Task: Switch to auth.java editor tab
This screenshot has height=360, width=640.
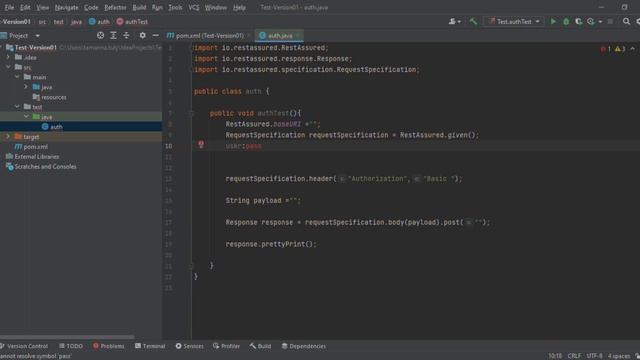Action: coord(280,36)
